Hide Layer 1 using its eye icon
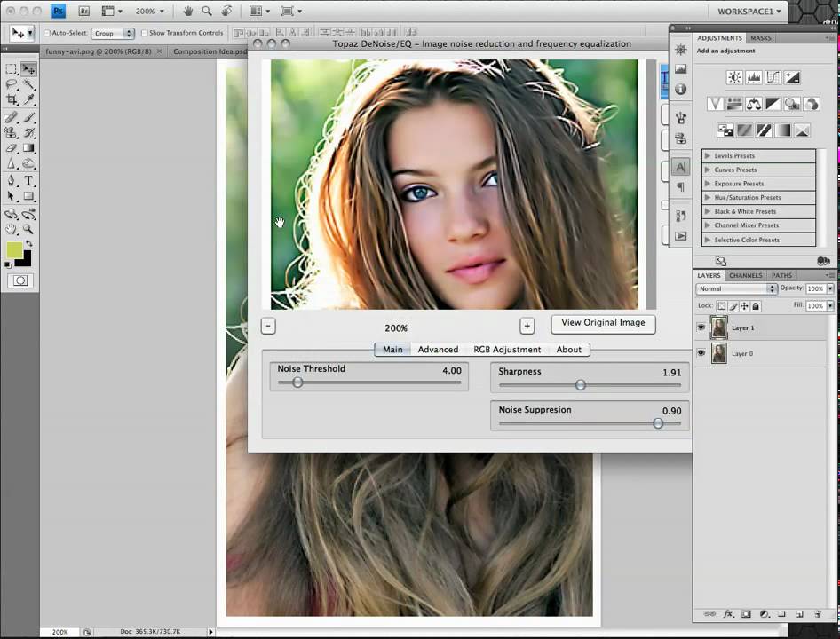 click(701, 327)
